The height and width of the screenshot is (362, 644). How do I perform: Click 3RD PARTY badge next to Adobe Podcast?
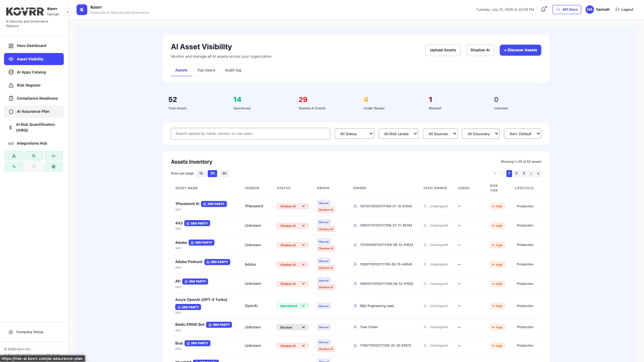(x=217, y=262)
